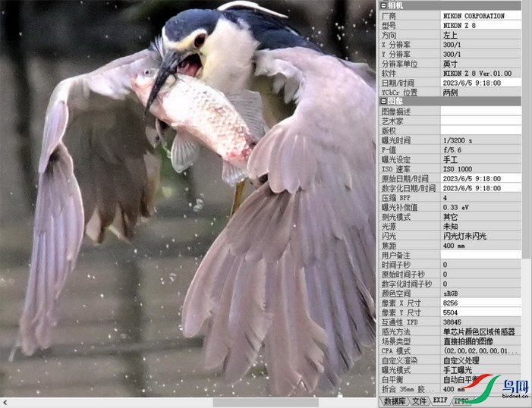This screenshot has height=408, width=532.
Task: Collapse the 图像 section
Action: tap(382, 101)
